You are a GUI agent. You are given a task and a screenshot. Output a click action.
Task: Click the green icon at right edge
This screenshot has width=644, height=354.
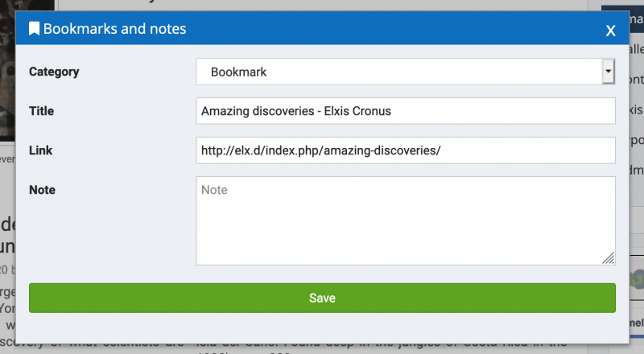pyautogui.click(x=637, y=278)
